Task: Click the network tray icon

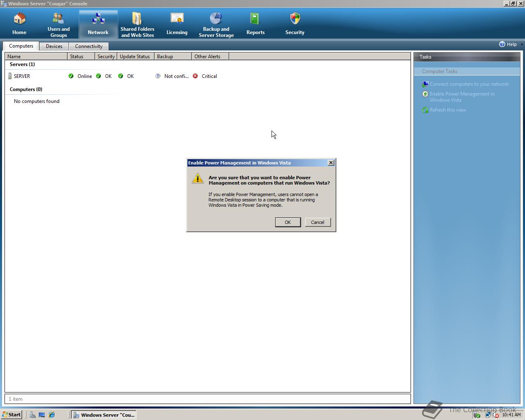Action: [x=488, y=415]
